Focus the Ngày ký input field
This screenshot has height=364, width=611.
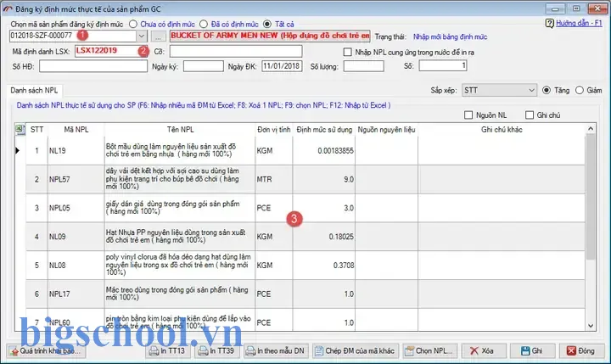pos(204,66)
